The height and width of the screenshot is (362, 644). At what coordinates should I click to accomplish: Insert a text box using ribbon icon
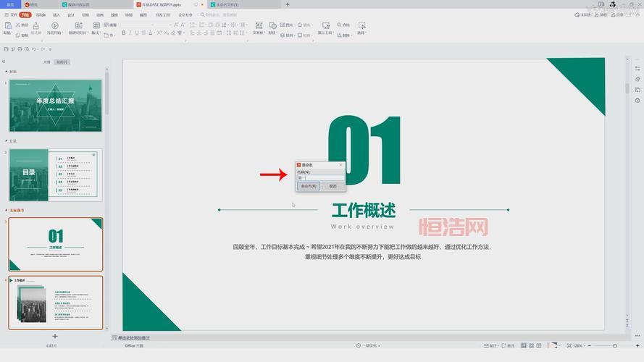click(258, 25)
